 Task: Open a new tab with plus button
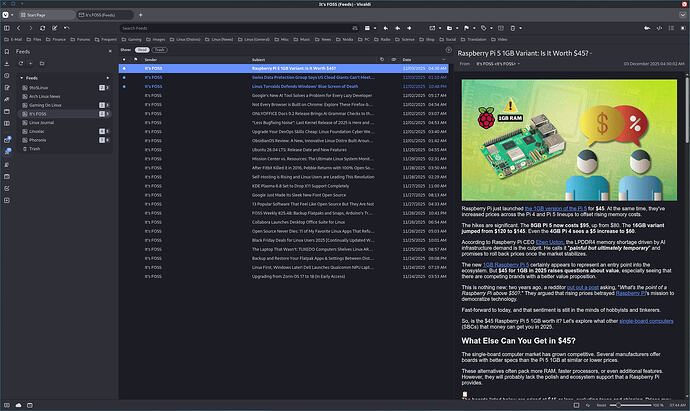pyautogui.click(x=140, y=16)
